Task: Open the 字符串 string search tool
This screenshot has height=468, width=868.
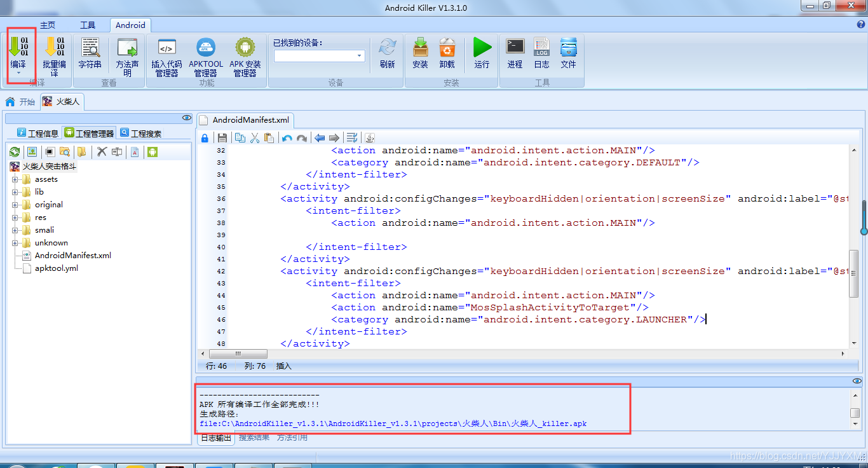Action: [90, 52]
